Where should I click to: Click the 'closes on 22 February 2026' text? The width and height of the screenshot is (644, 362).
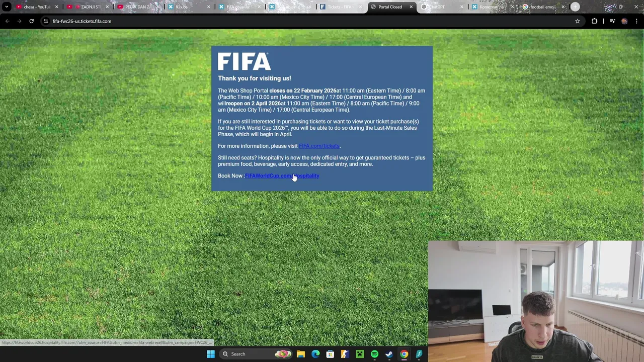click(x=302, y=90)
